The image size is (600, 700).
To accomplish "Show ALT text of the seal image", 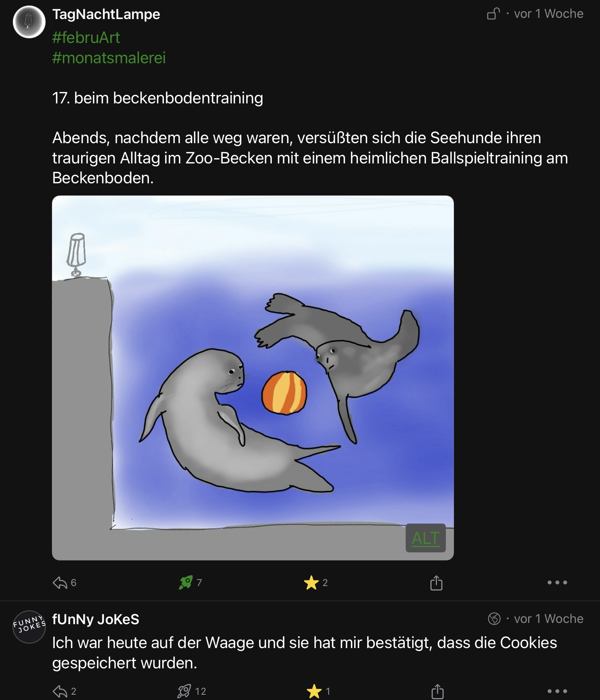I will tap(426, 538).
